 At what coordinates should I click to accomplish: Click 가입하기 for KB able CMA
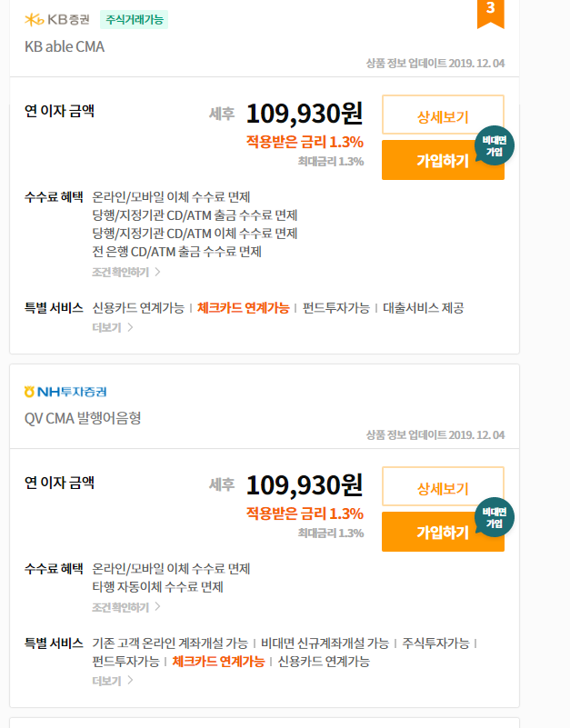pyautogui.click(x=443, y=161)
